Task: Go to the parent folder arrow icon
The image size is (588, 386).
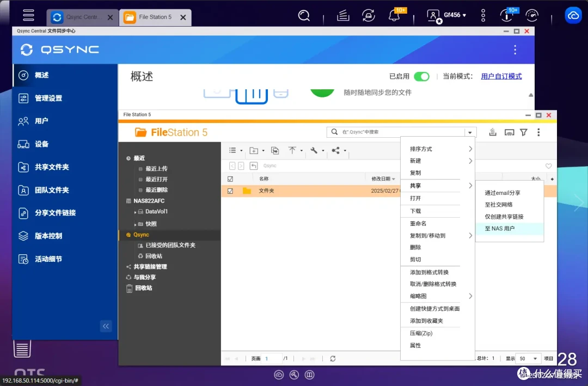Action: click(x=254, y=166)
